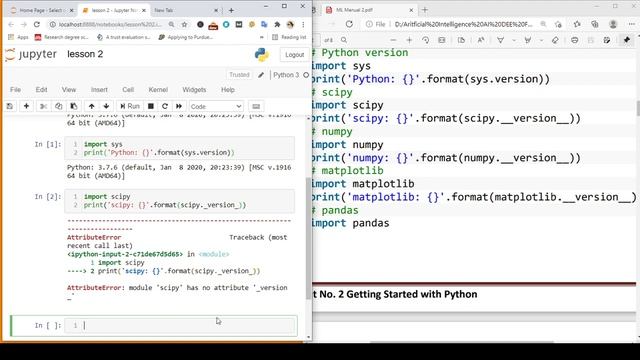Open the cell type dropdown showing Code
This screenshot has height=360, width=640.
click(216, 107)
